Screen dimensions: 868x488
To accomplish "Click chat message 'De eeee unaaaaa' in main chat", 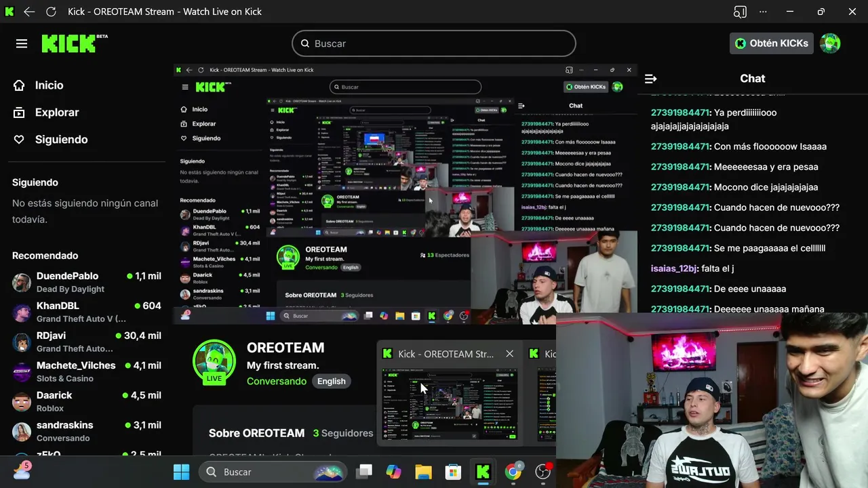I will coord(750,289).
